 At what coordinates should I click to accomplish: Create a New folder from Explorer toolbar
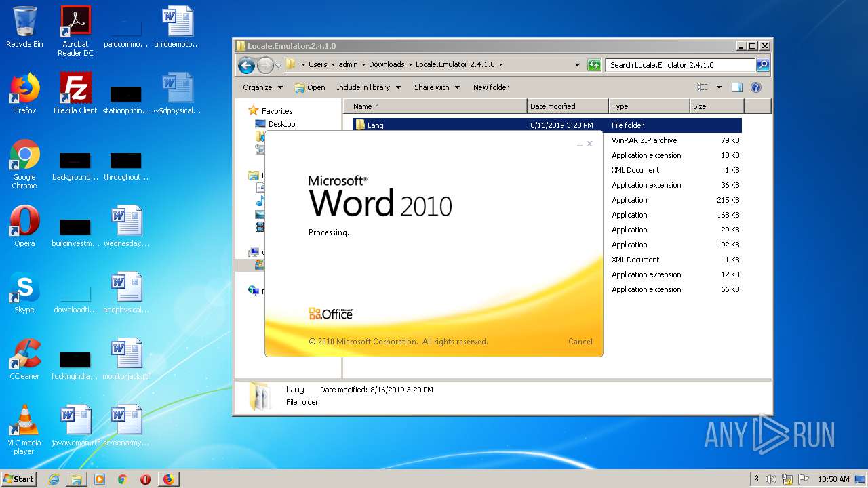491,87
